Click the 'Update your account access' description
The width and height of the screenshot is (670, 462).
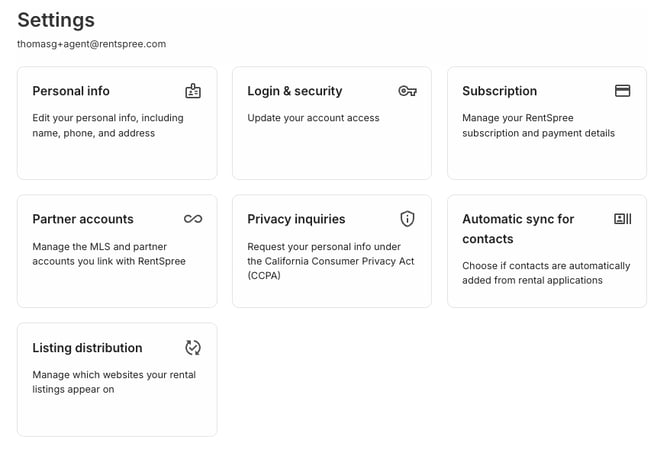pos(313,118)
